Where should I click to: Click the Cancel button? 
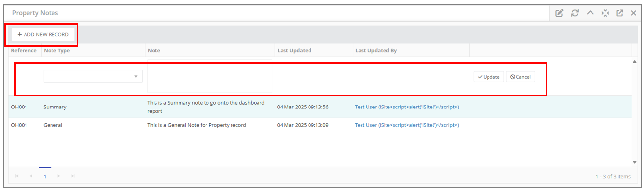pyautogui.click(x=520, y=77)
